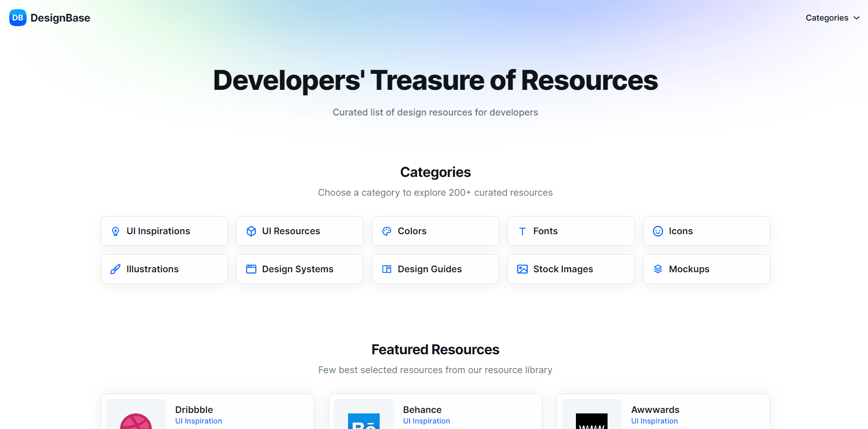Image resolution: width=868 pixels, height=429 pixels.
Task: Click the picture icon for Stock Images
Action: (x=522, y=269)
